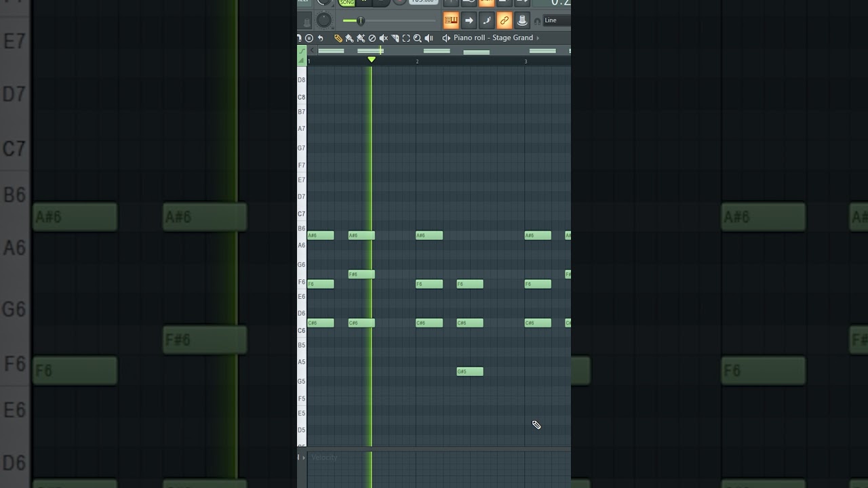
Task: Click the C8 piano key label
Action: click(302, 97)
